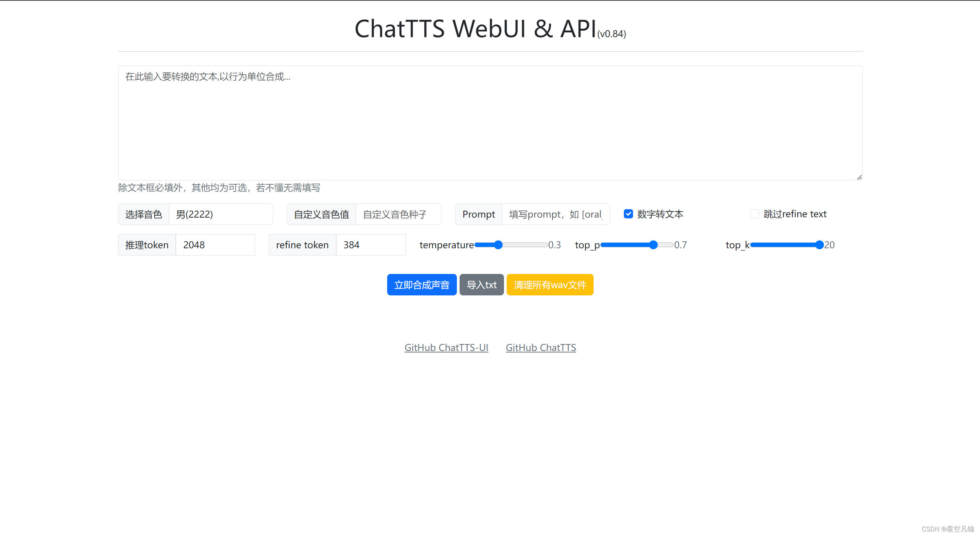Open the GitHub ChatTTS link
This screenshot has height=536, width=980.
(x=540, y=347)
